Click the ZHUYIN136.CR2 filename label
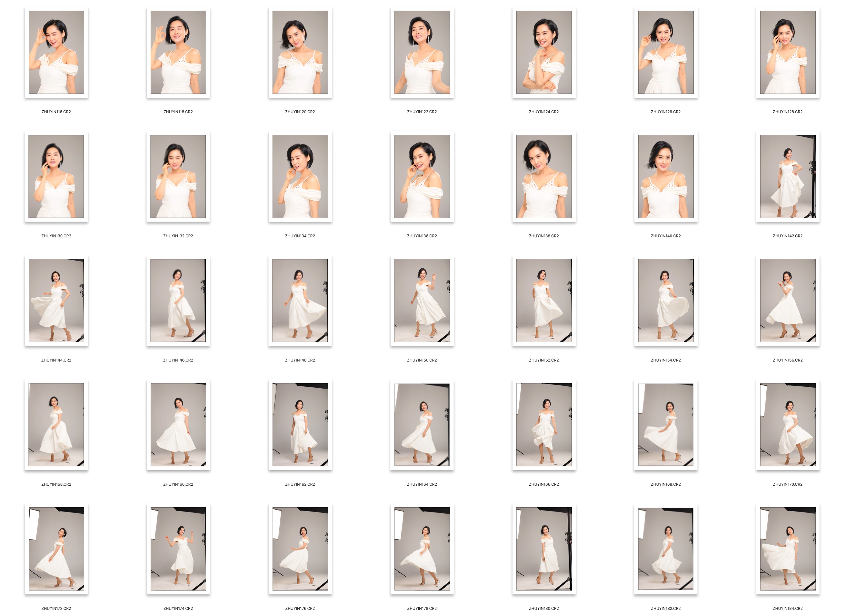The image size is (846, 616). tap(422, 236)
